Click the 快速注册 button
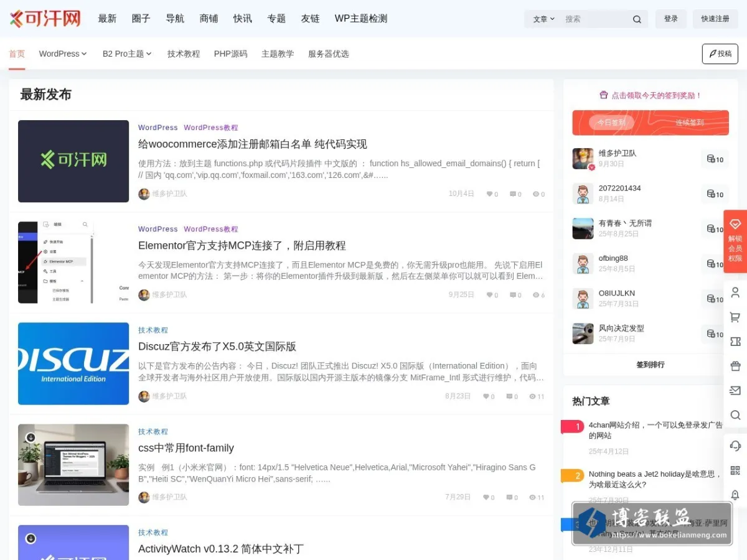The height and width of the screenshot is (560, 747). tap(715, 19)
